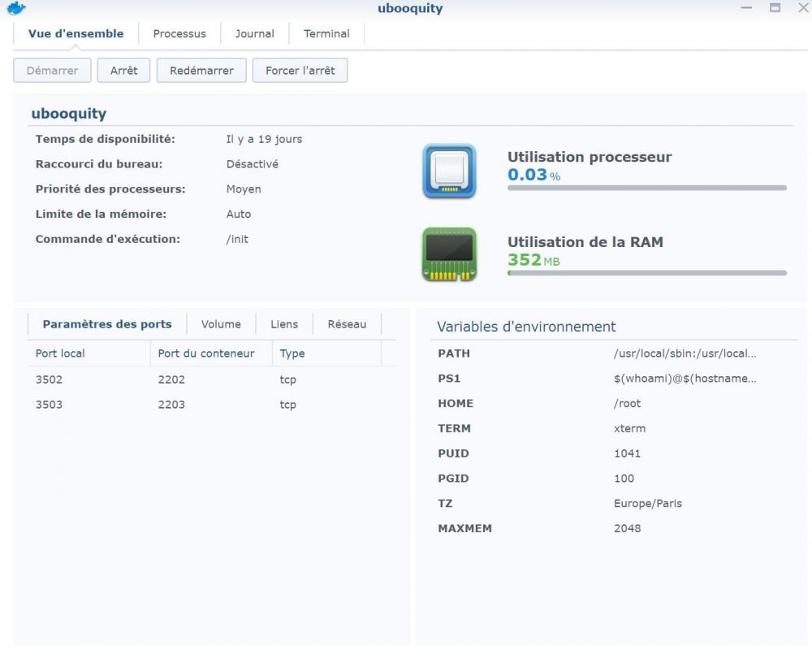
Task: Click the processor usage progress bar
Action: (x=646, y=188)
